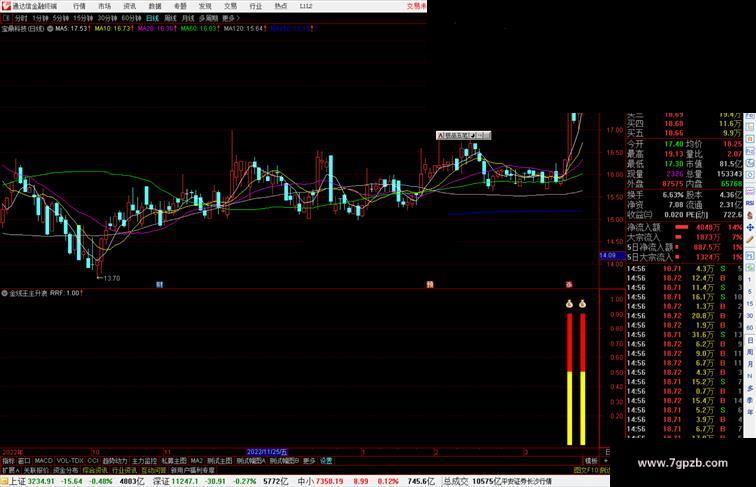
Task: Open the 资金分布 tab
Action: pos(65,470)
